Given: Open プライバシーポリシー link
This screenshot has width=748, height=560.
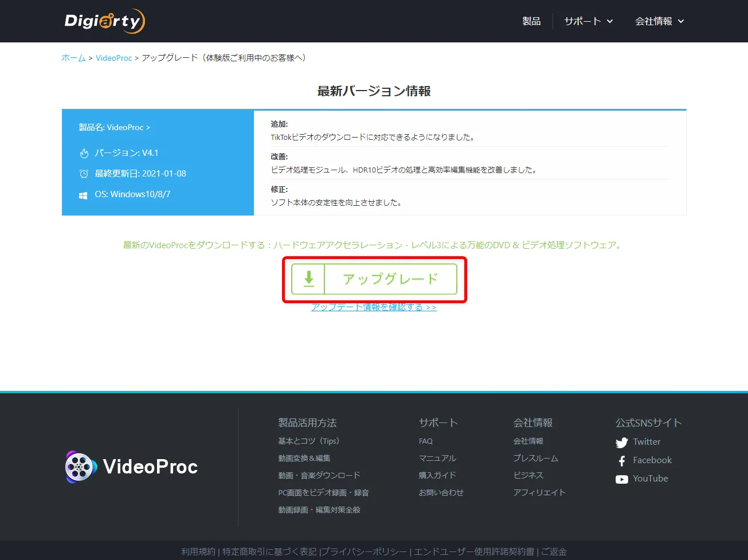Looking at the screenshot, I should click(x=365, y=551).
